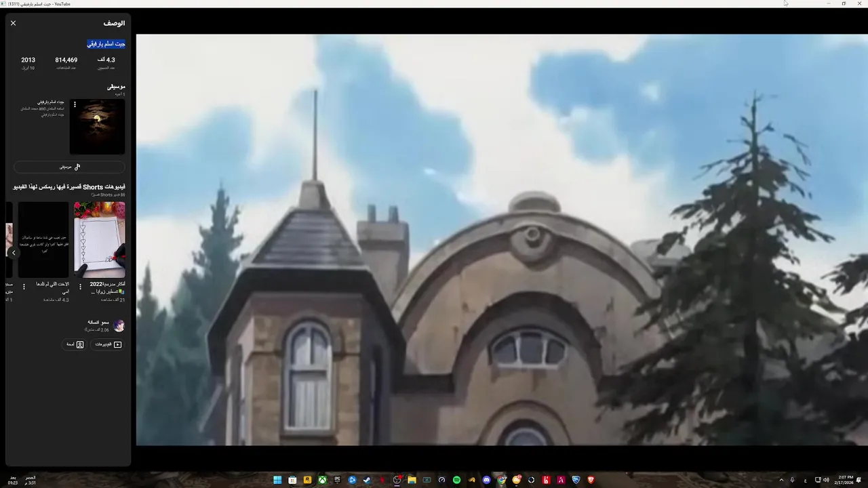The height and width of the screenshot is (488, 868).
Task: Open the volume tray icon
Action: 825,480
